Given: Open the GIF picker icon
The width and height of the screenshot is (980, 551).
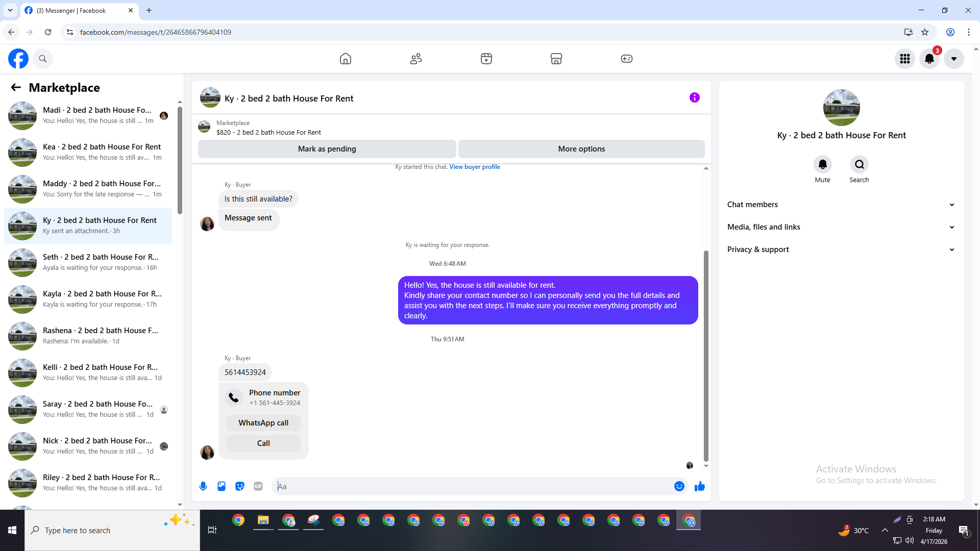Looking at the screenshot, I should pyautogui.click(x=258, y=486).
